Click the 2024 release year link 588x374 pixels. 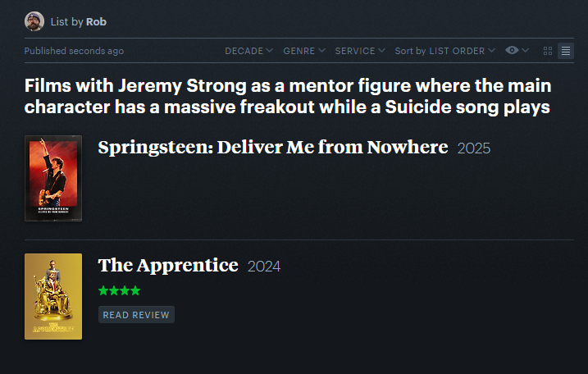(264, 267)
